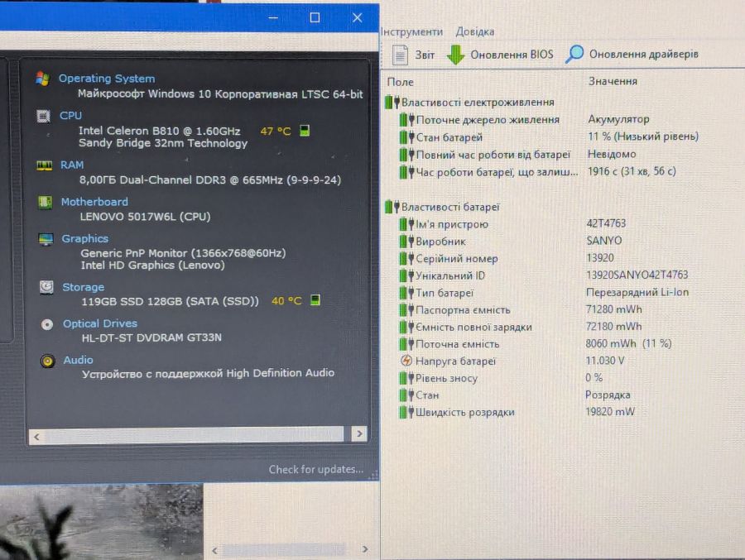
Task: Select the Рівень зносу row
Action: coord(501,378)
